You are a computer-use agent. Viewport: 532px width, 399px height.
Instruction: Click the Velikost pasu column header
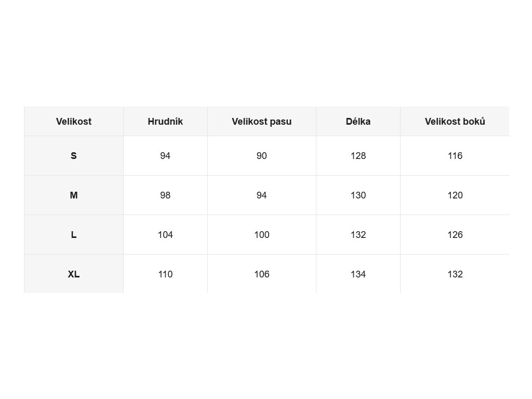click(x=262, y=122)
